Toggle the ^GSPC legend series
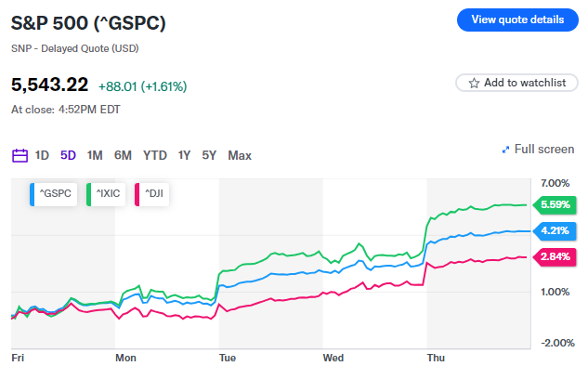This screenshot has height=379, width=588. (x=51, y=193)
